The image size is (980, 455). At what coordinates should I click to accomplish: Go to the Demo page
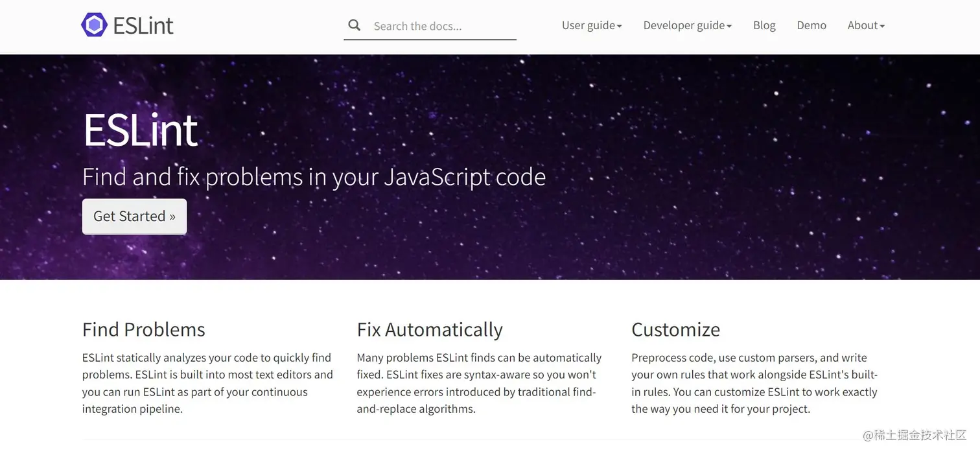coord(811,25)
